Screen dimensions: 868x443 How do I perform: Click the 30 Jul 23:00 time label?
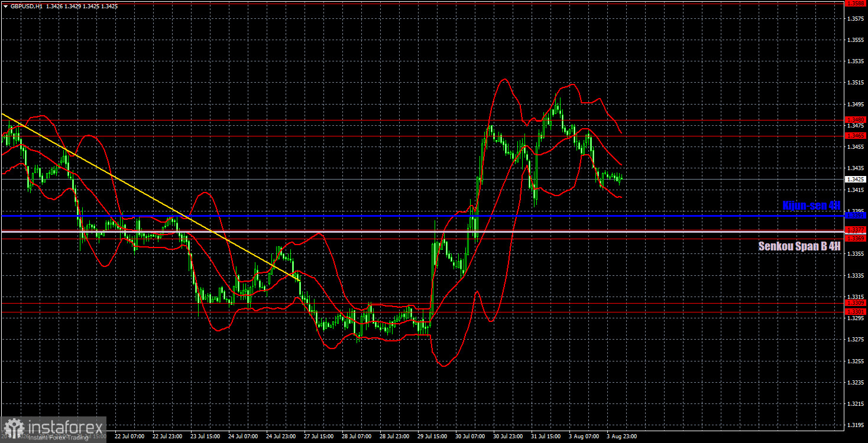point(508,437)
